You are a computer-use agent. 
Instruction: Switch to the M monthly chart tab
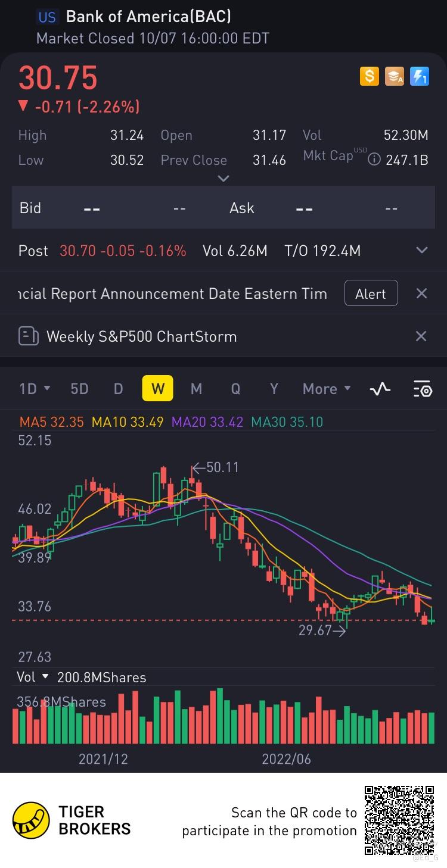click(196, 389)
